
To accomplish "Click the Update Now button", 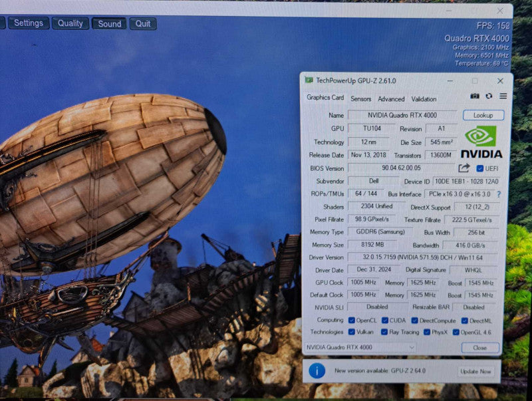I will 475,372.
